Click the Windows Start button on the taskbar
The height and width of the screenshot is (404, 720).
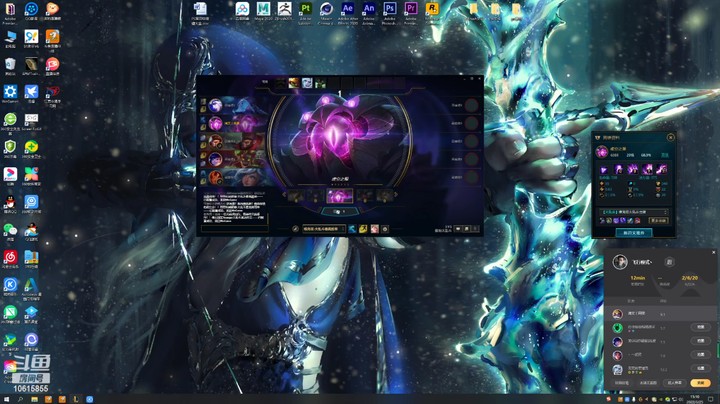(6, 399)
